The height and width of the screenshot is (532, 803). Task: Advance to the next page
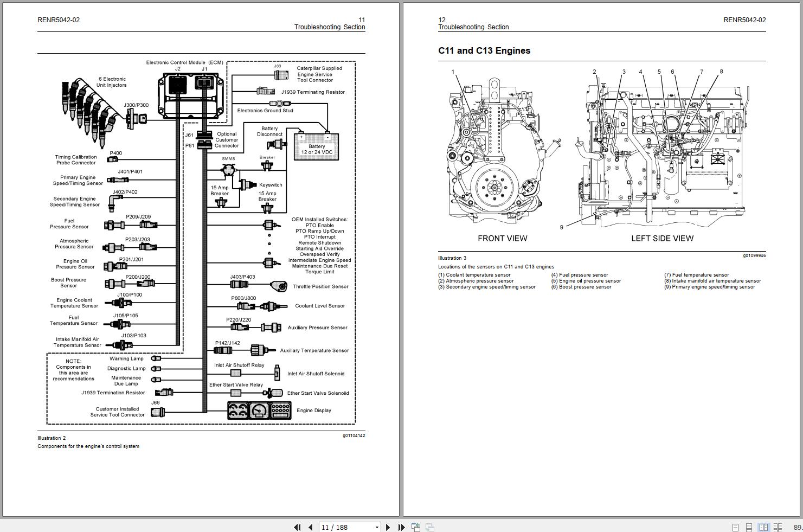pyautogui.click(x=387, y=527)
